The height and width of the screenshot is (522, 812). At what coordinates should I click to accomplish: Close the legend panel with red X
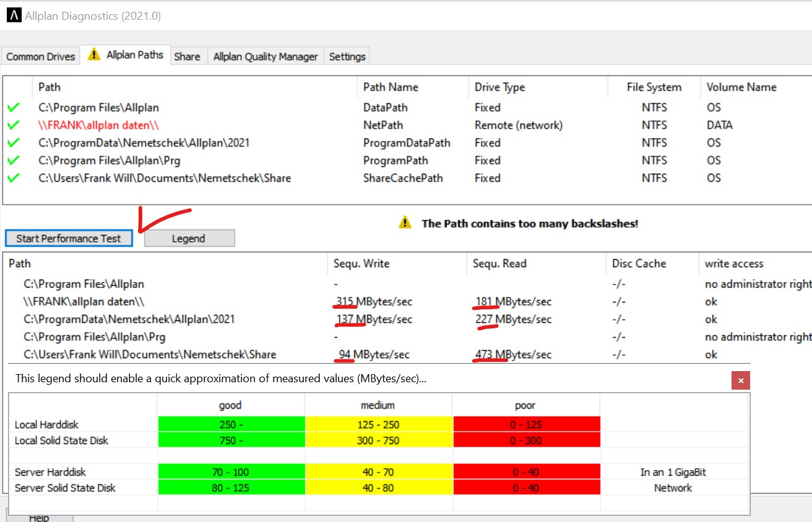tap(740, 380)
